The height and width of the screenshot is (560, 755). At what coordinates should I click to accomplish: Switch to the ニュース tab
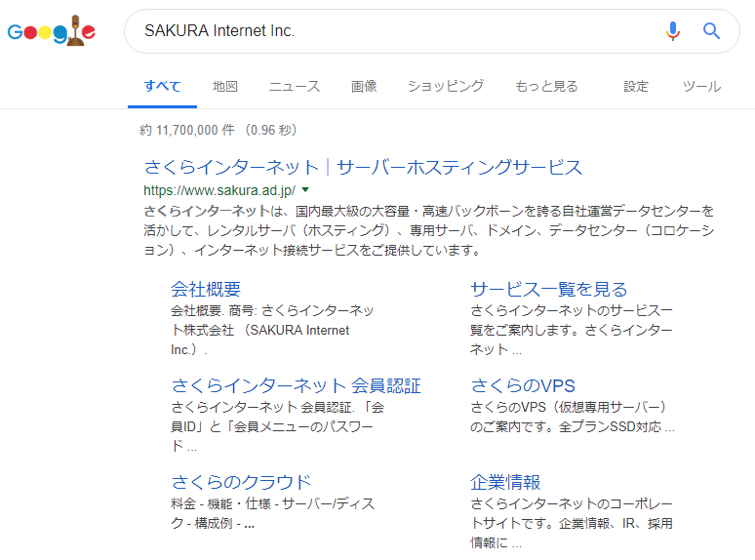(x=295, y=86)
